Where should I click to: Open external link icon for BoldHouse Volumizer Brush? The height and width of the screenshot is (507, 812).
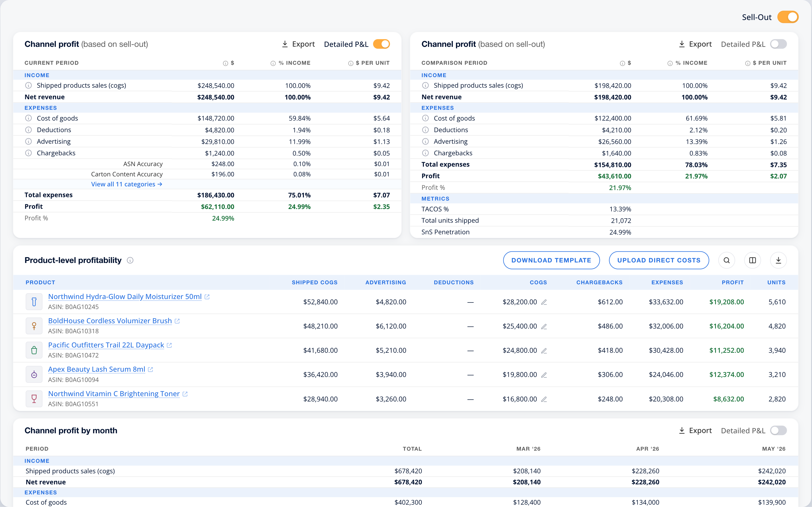[177, 321]
